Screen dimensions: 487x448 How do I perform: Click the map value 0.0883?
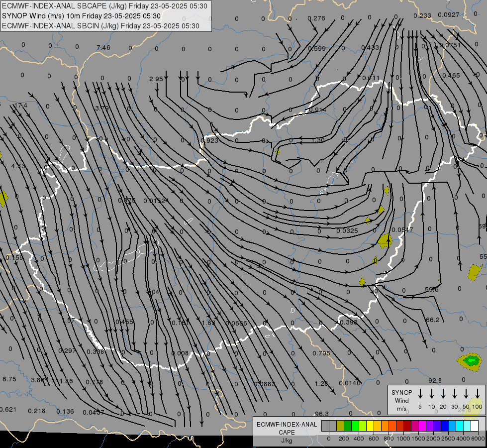click(264, 384)
